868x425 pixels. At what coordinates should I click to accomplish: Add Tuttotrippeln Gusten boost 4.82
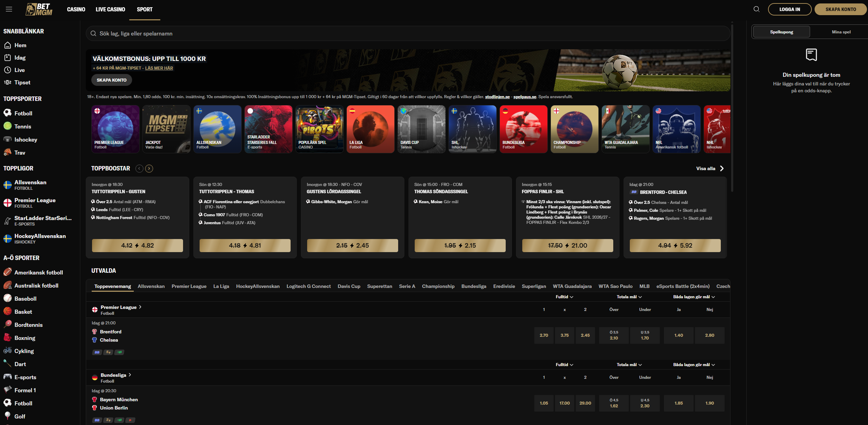[137, 246]
